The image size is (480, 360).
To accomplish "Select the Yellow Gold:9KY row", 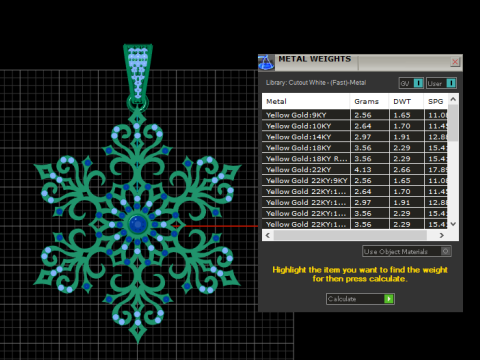I will pos(355,115).
